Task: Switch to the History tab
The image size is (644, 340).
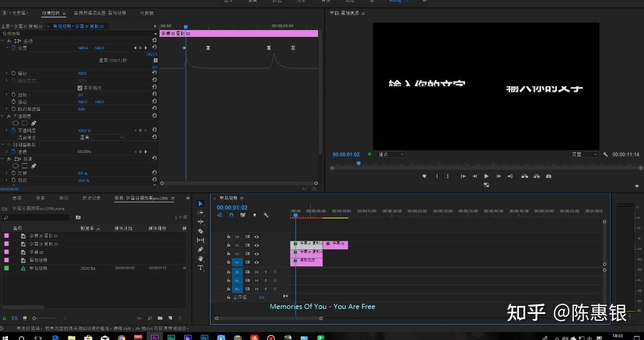Action: pos(91,198)
